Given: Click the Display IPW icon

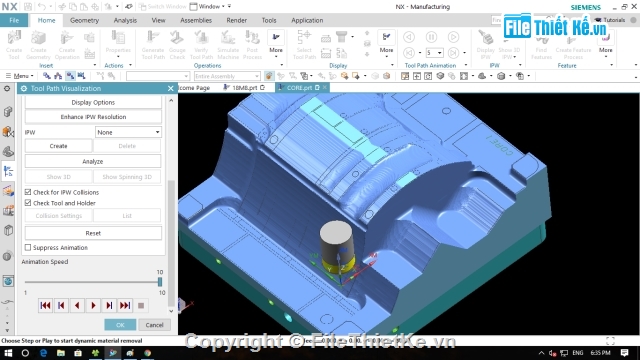Looking at the screenshot, I should click(x=486, y=45).
